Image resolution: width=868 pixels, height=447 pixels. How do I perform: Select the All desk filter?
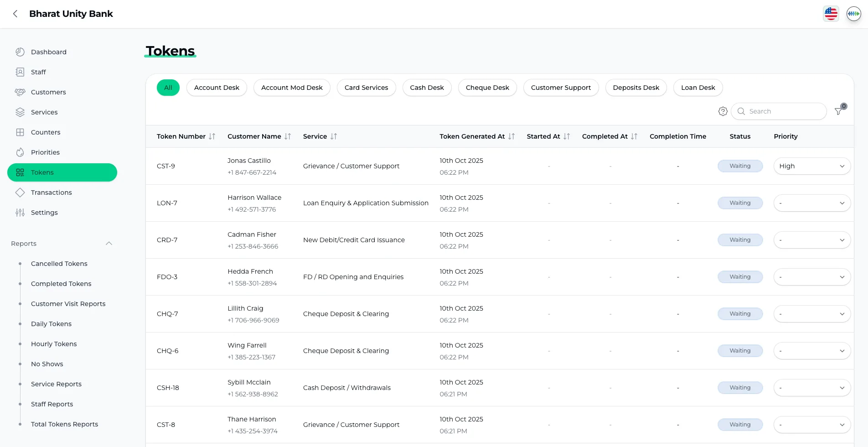tap(168, 88)
